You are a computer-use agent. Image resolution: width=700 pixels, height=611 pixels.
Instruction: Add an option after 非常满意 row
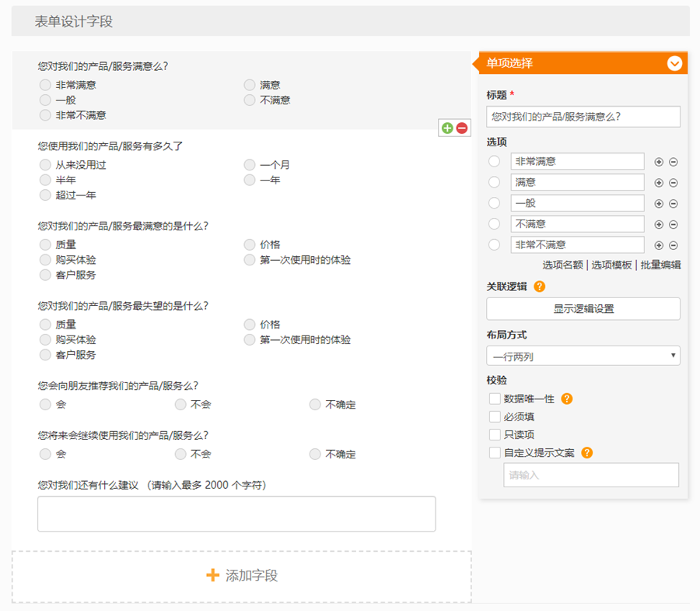pos(659,162)
